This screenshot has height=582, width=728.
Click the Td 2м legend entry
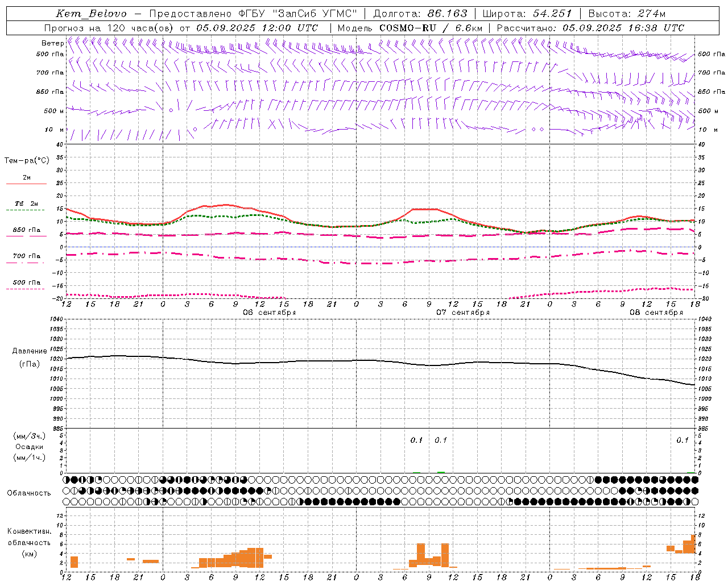point(26,203)
